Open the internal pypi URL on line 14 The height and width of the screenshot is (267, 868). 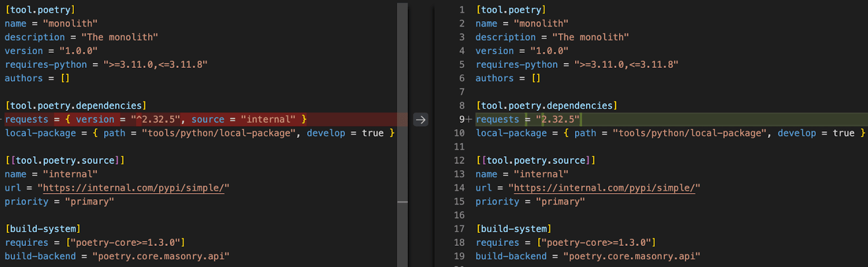(604, 188)
